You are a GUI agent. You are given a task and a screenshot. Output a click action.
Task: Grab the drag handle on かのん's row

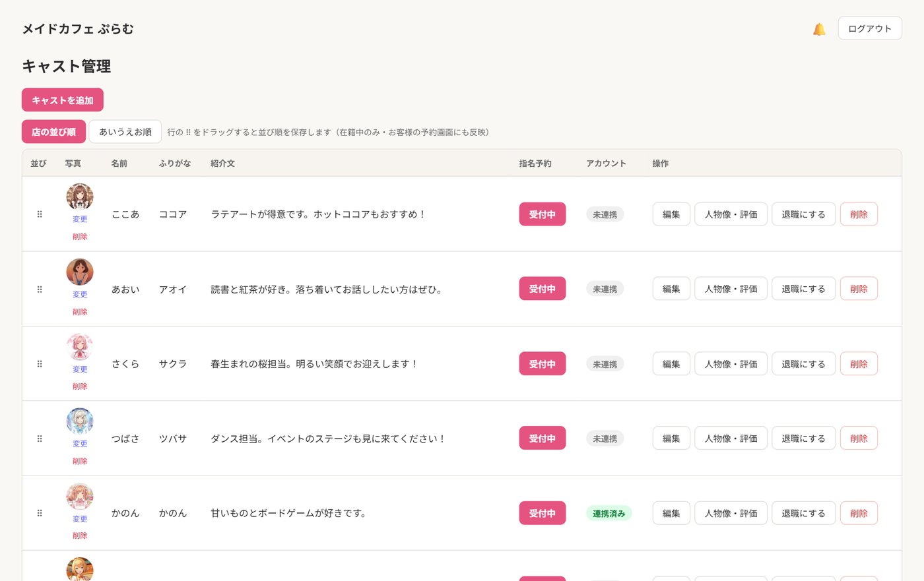[40, 513]
